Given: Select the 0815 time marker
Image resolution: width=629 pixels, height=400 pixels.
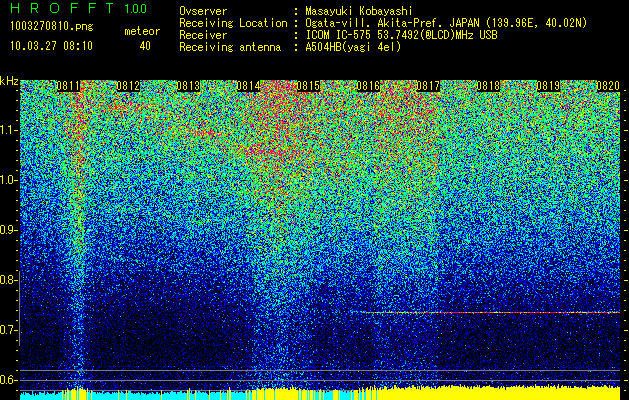Looking at the screenshot, I should tap(308, 86).
